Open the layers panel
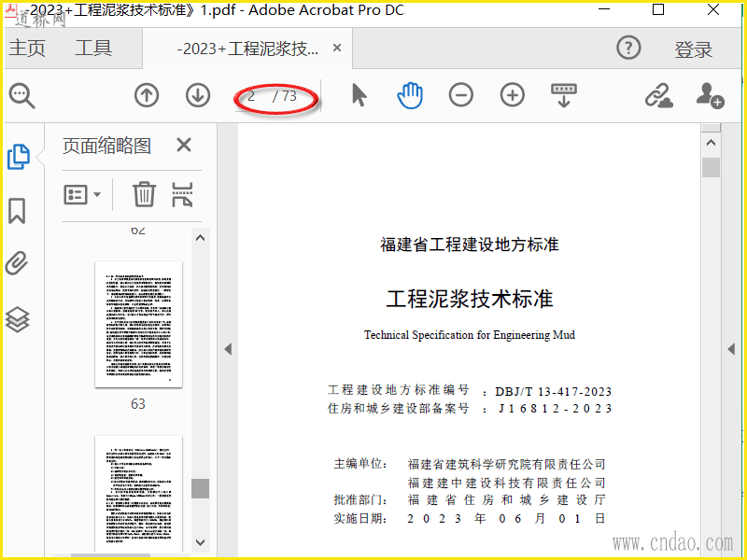This screenshot has width=747, height=560. pos(17,319)
